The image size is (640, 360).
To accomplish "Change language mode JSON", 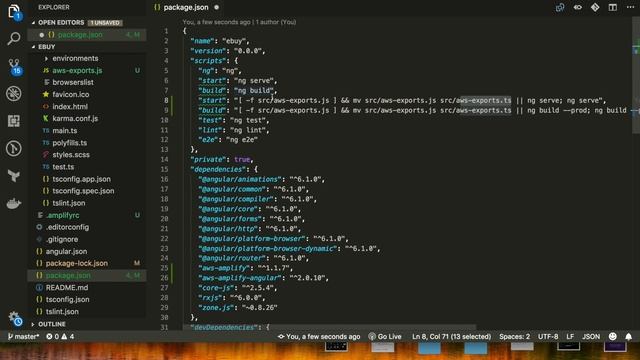I will (x=591, y=337).
